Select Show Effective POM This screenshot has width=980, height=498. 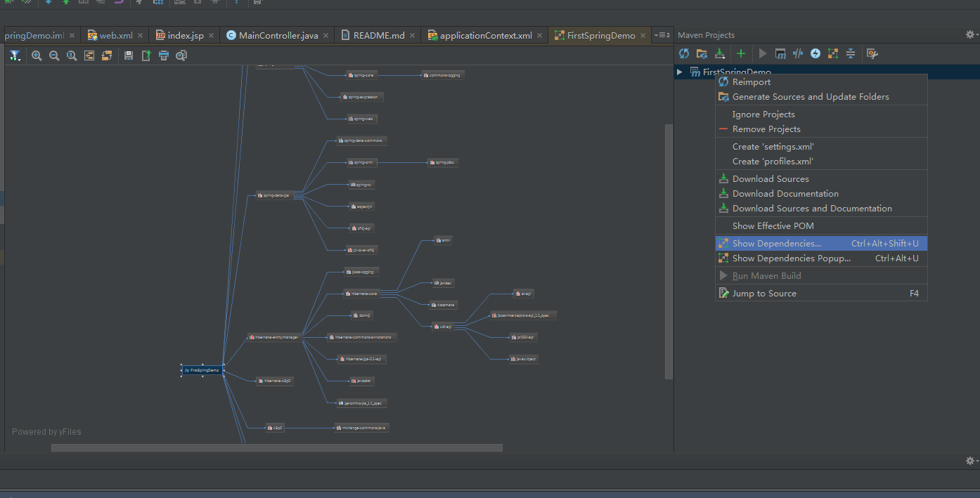(x=821, y=225)
